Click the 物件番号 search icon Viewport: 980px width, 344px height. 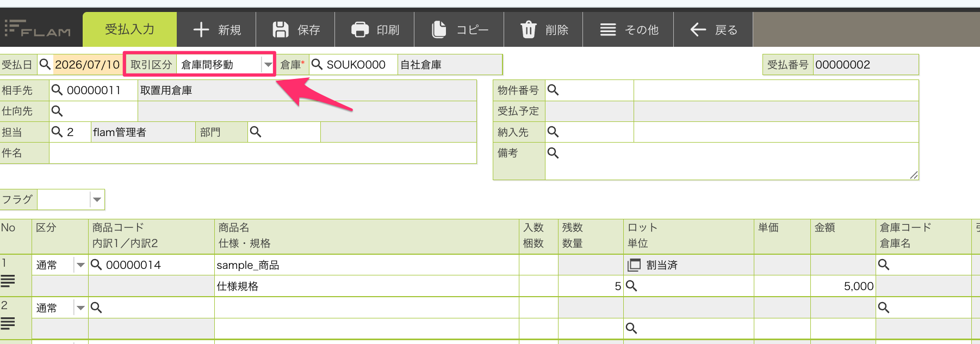553,90
